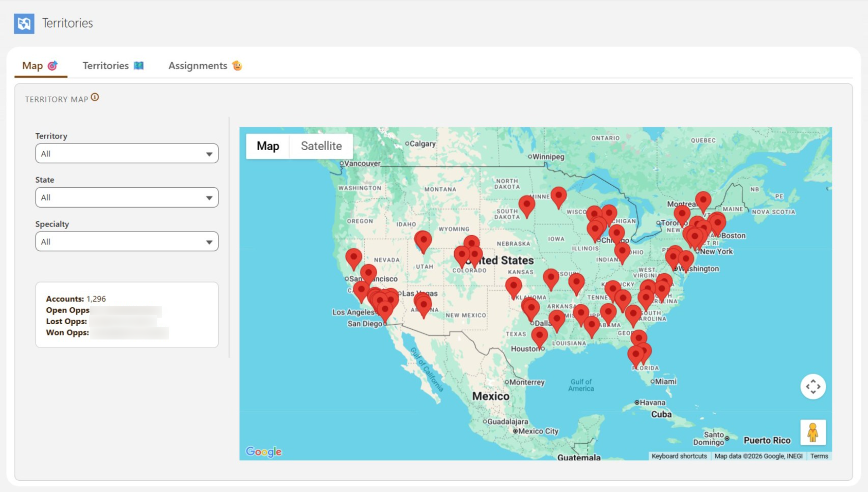The width and height of the screenshot is (868, 492).
Task: Click the map pin near Houston
Action: (x=540, y=336)
